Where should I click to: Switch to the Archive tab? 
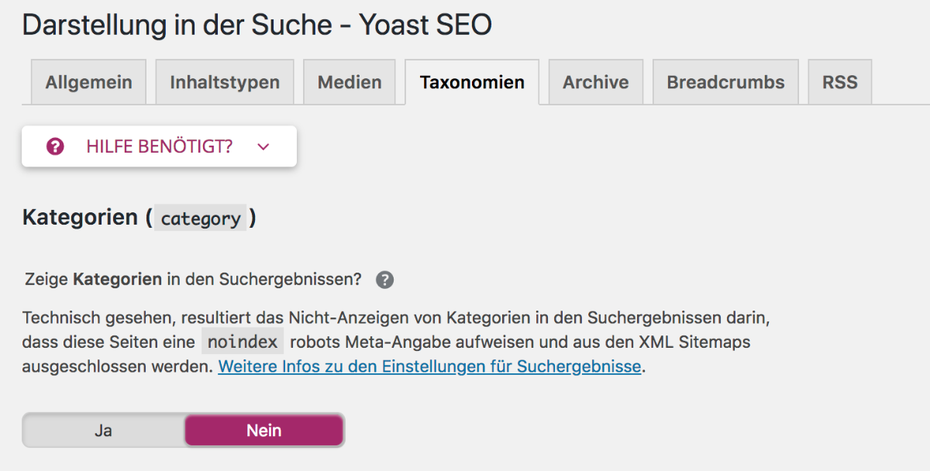pos(595,82)
